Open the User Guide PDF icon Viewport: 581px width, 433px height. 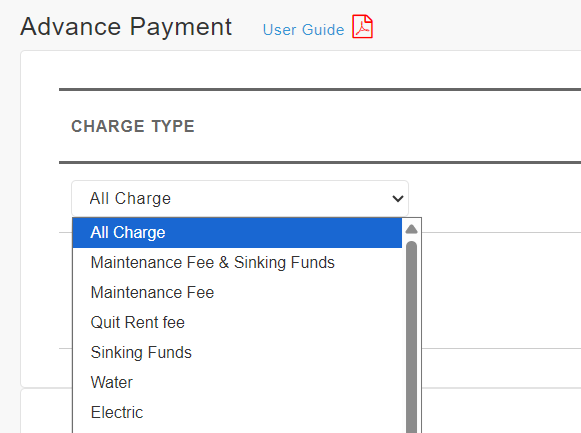pos(362,26)
